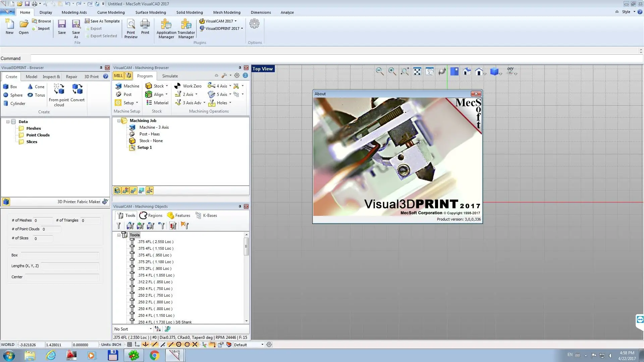The image size is (644, 362).
Task: Toggle end point snap in status bar
Action: [x=154, y=345]
